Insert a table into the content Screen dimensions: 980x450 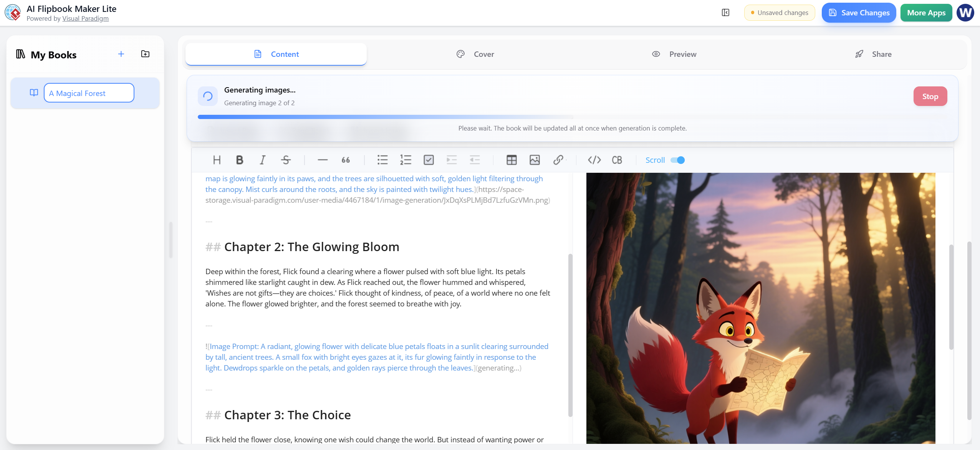click(512, 160)
